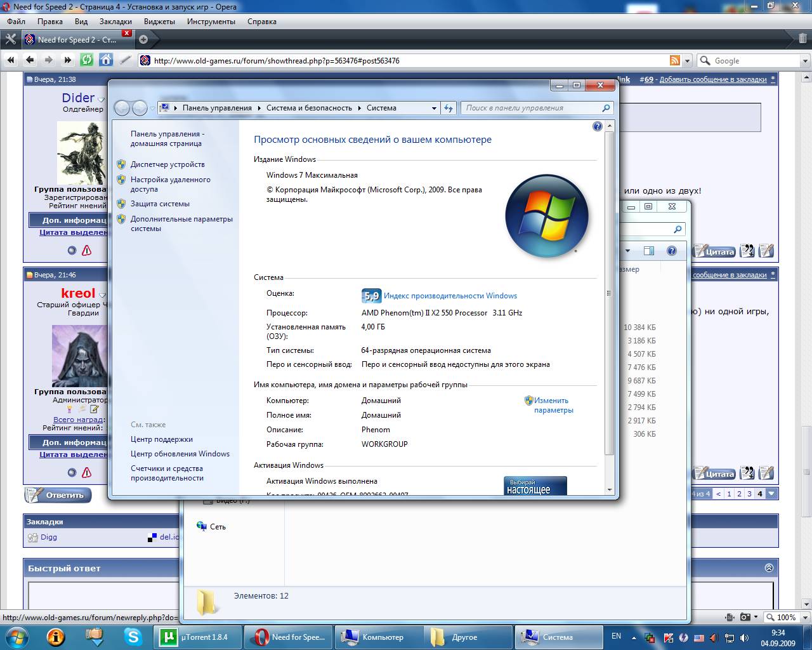Open the Инструменты menu
812x650 pixels.
(211, 21)
